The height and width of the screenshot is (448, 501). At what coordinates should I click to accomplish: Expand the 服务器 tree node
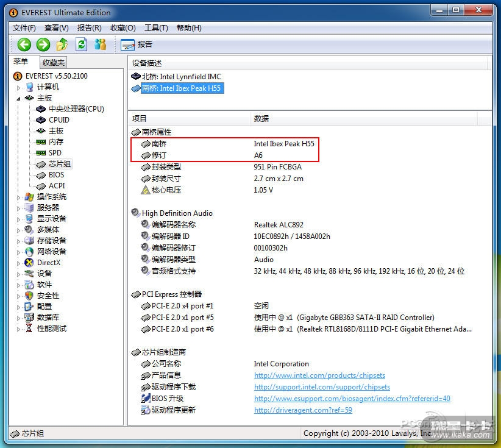[18, 208]
